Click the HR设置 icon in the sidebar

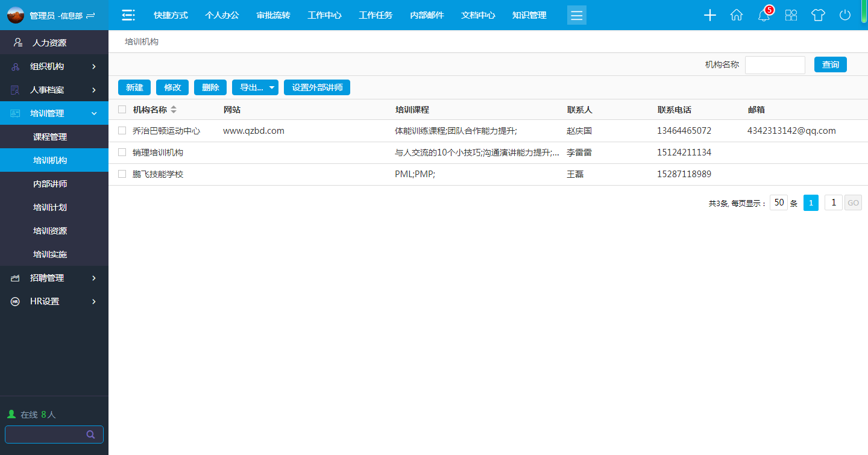click(x=16, y=301)
